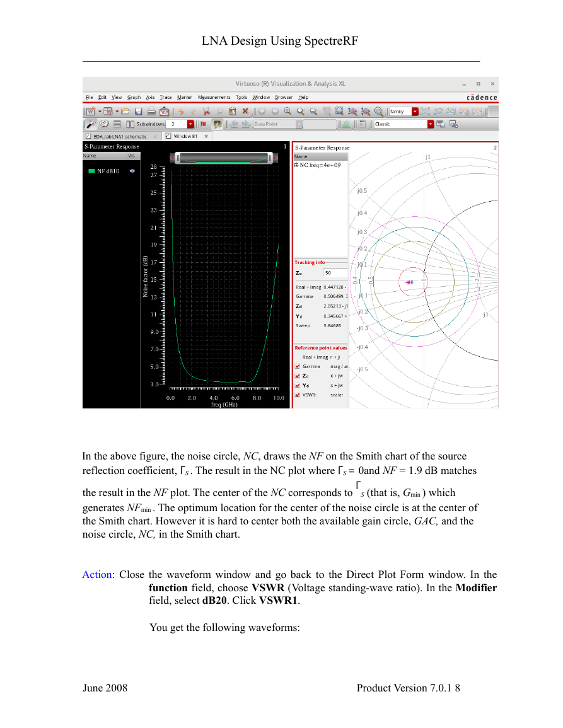The height and width of the screenshot is (728, 563).
Task: Open the Marker menu
Action: pos(185,98)
